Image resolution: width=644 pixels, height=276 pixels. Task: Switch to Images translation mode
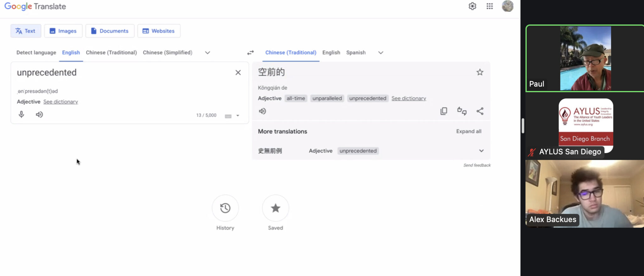[x=63, y=31]
